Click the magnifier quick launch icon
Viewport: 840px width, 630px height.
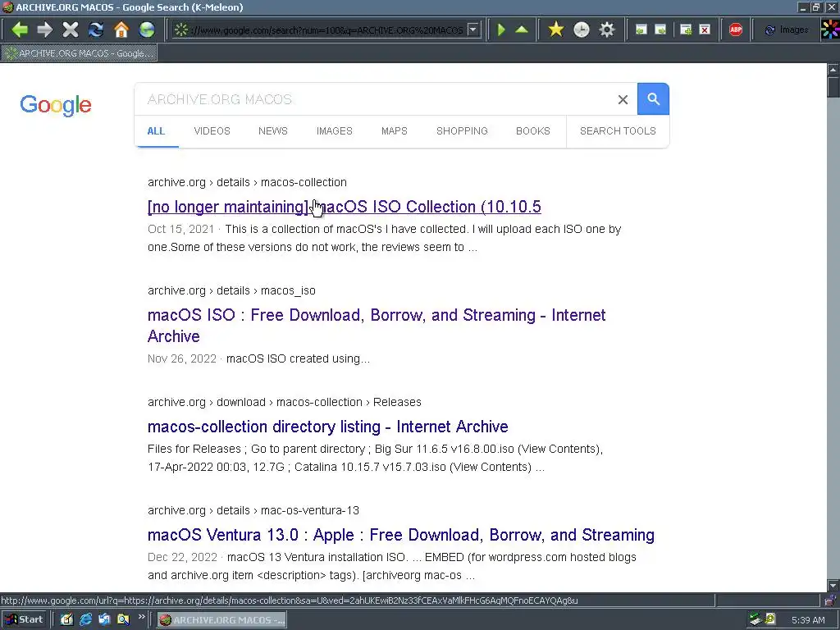[123, 620]
